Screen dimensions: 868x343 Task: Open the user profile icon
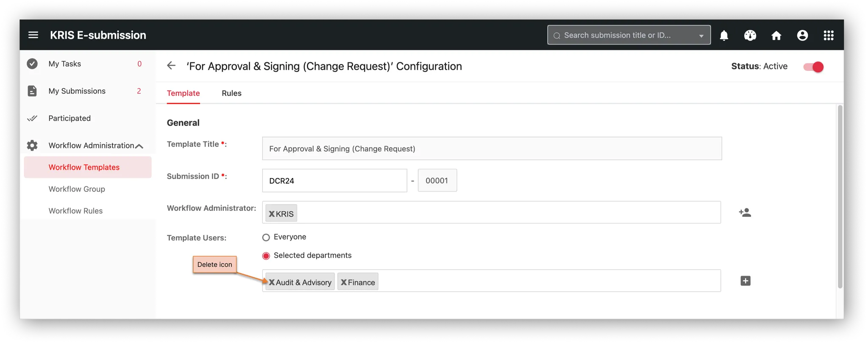point(802,35)
